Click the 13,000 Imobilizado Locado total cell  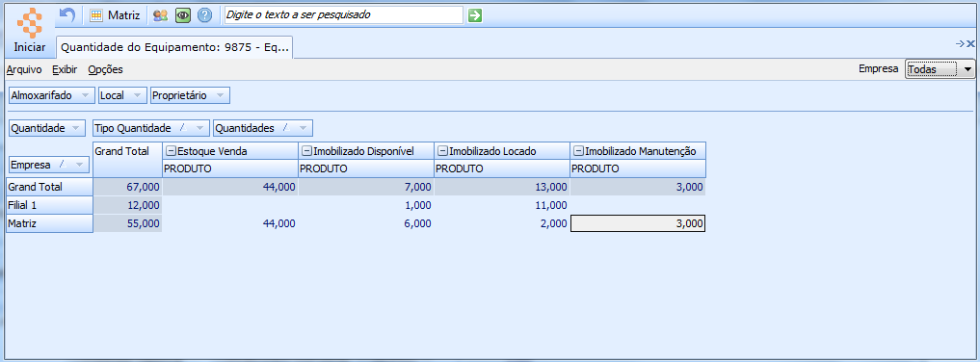502,187
